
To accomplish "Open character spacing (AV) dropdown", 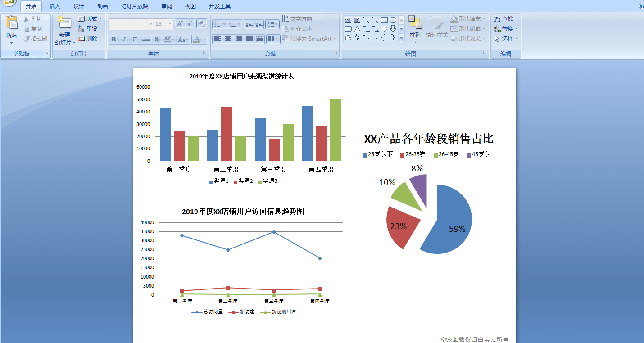I will pyautogui.click(x=169, y=40).
